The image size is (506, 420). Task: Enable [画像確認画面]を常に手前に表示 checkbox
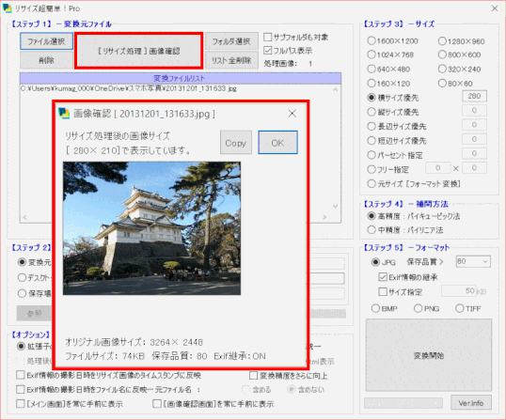(x=157, y=404)
